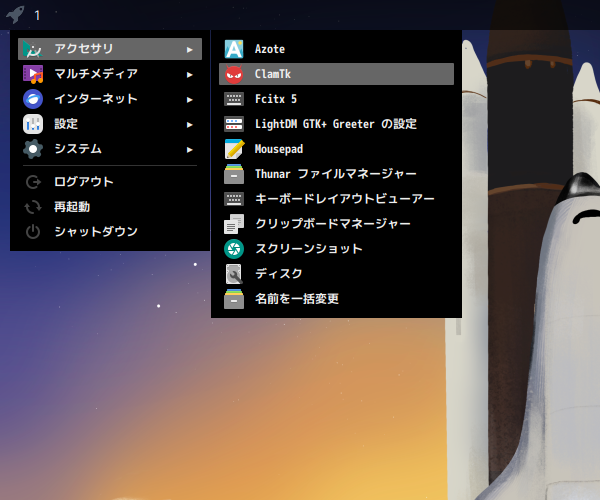Open the 設定 menu entry
The image size is (600, 500).
(x=110, y=124)
